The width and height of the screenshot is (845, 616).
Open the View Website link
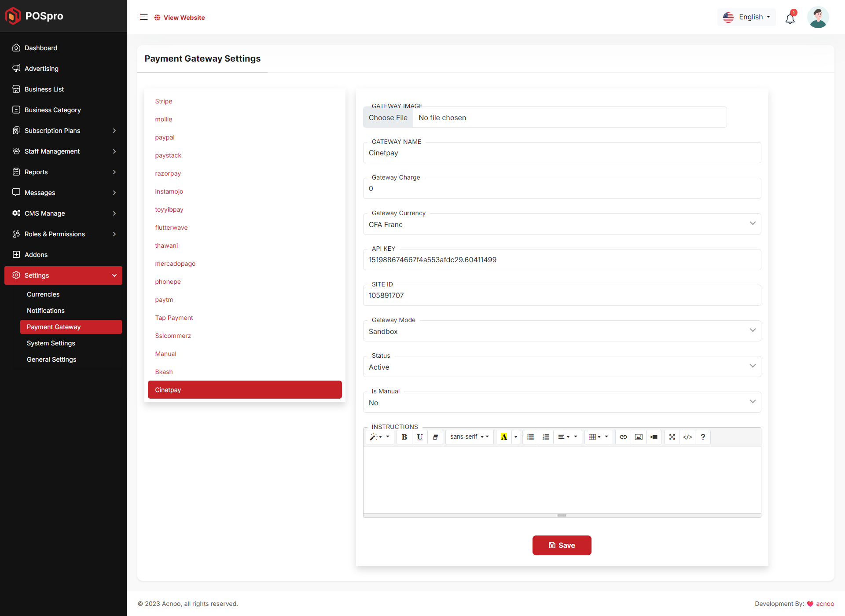pyautogui.click(x=180, y=18)
